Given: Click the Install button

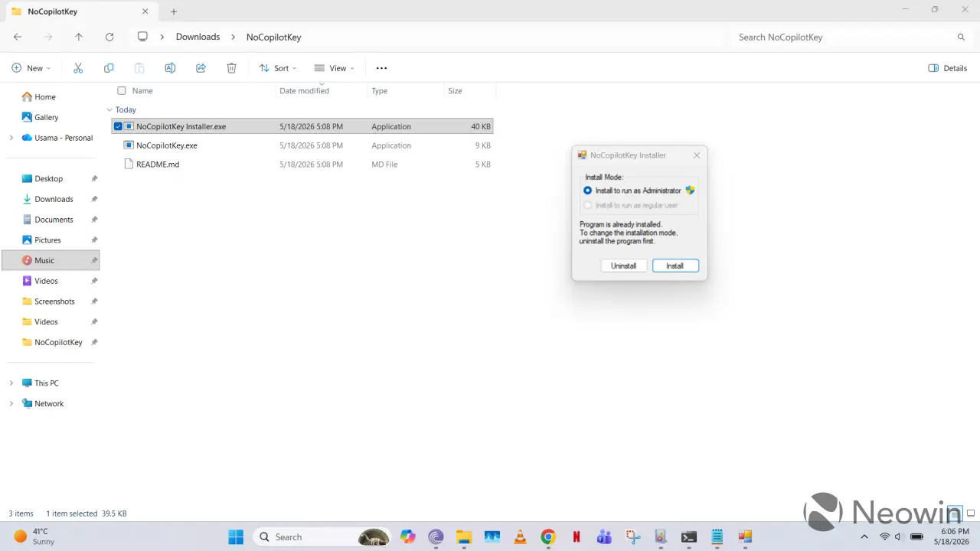Looking at the screenshot, I should (675, 266).
